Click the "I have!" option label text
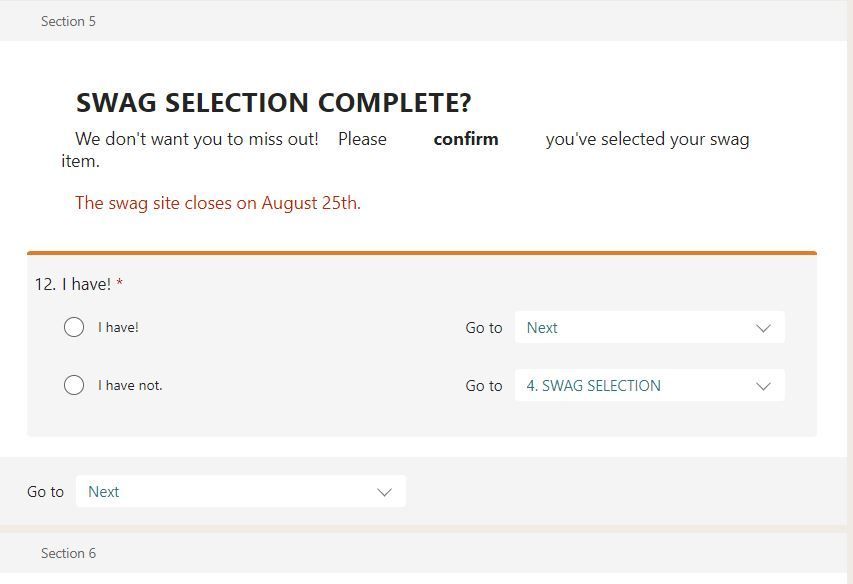This screenshot has height=584, width=853. click(x=118, y=327)
